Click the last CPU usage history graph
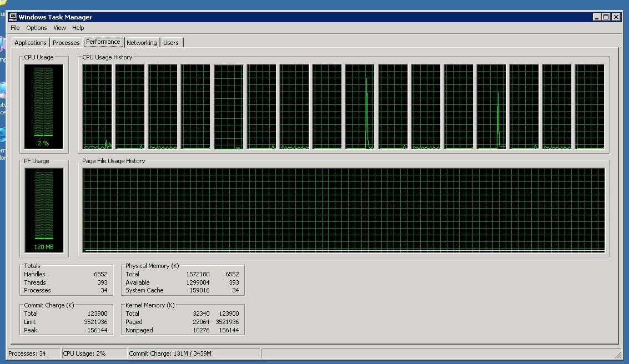This screenshot has width=629, height=364. coord(590,107)
